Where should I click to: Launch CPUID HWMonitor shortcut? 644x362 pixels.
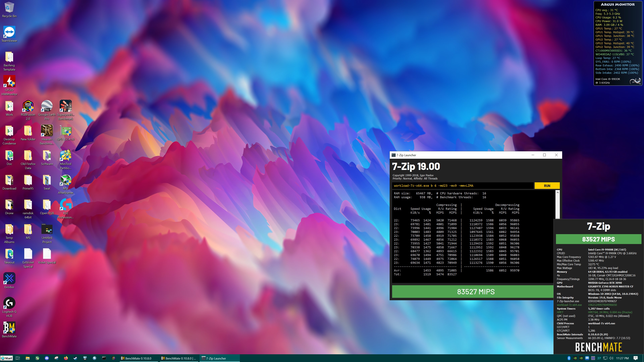[x=9, y=85]
